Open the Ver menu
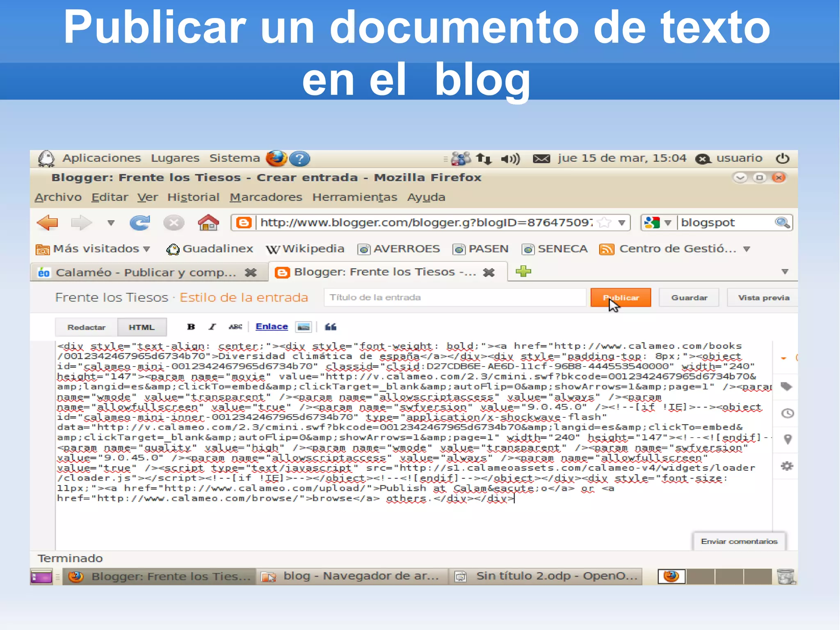Viewport: 840px width, 630px height. 148,197
